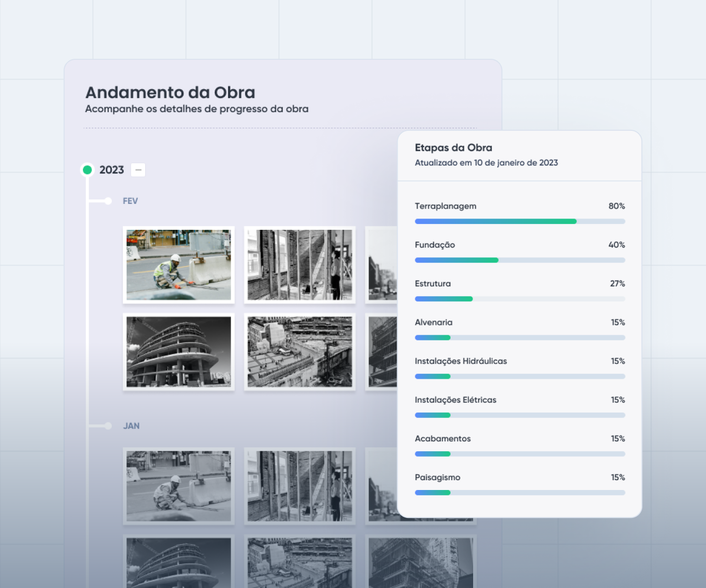Image resolution: width=706 pixels, height=588 pixels.
Task: Open JAN photo of interior wall framing
Action: tap(300, 486)
